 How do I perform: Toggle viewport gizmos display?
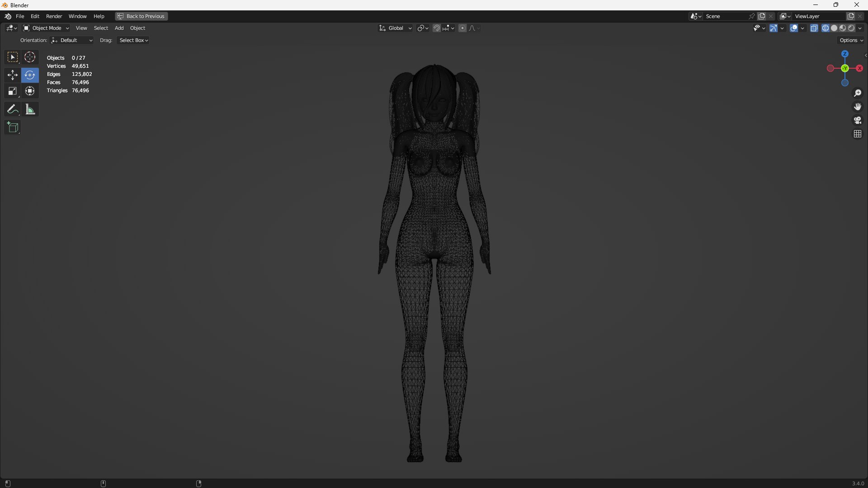coord(774,28)
